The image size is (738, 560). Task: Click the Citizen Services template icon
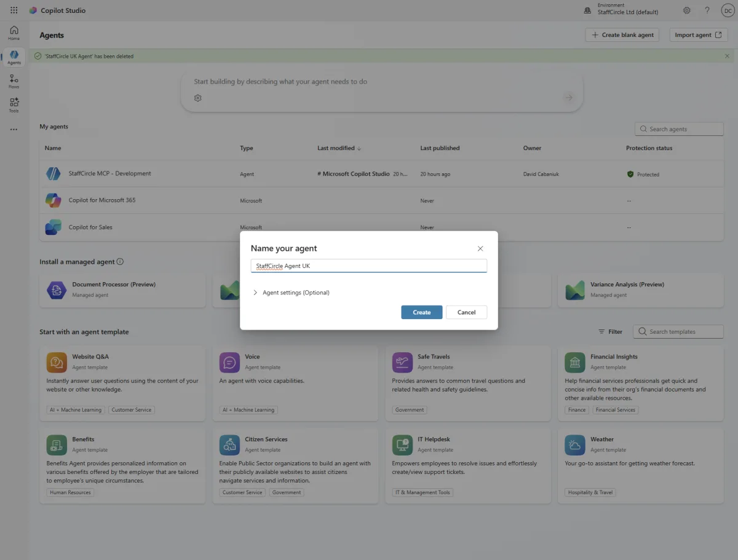[x=229, y=444]
